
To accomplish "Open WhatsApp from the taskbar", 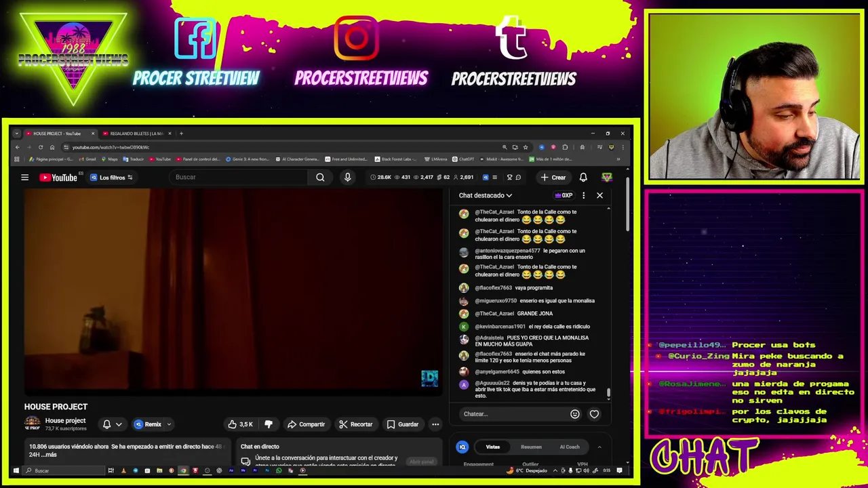I will [x=278, y=471].
